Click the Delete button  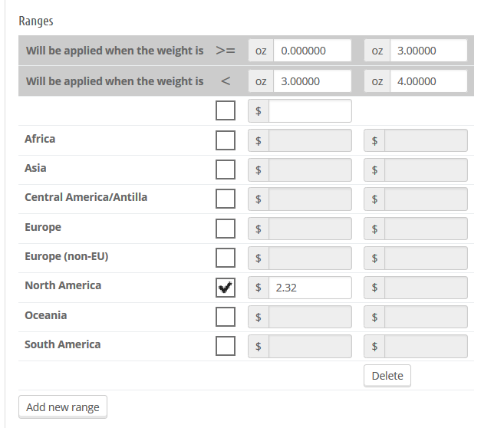[x=387, y=376]
